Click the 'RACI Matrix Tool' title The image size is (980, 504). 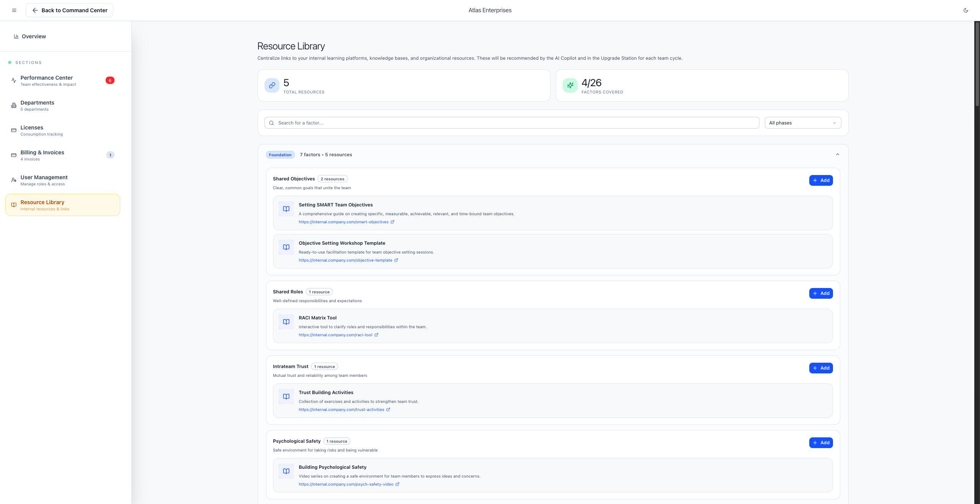[317, 318]
